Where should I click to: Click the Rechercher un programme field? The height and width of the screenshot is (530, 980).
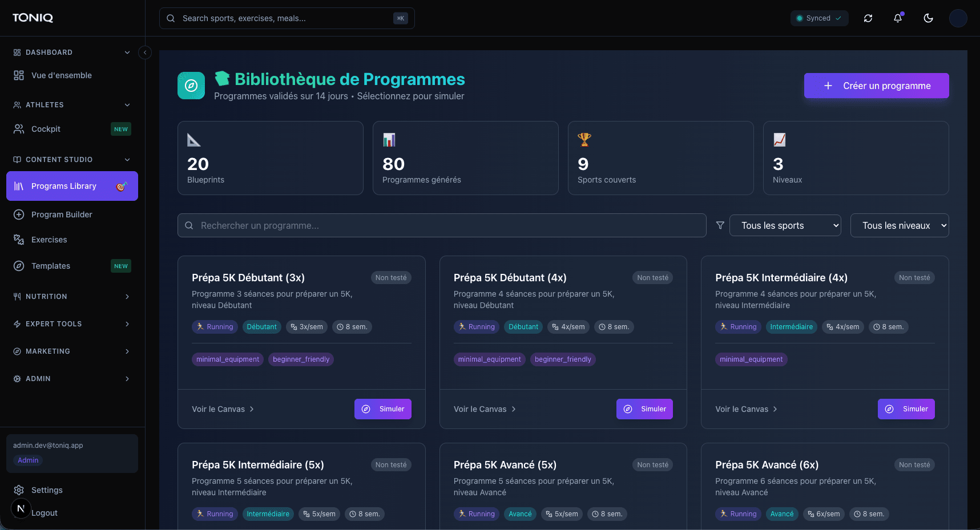[x=442, y=225]
